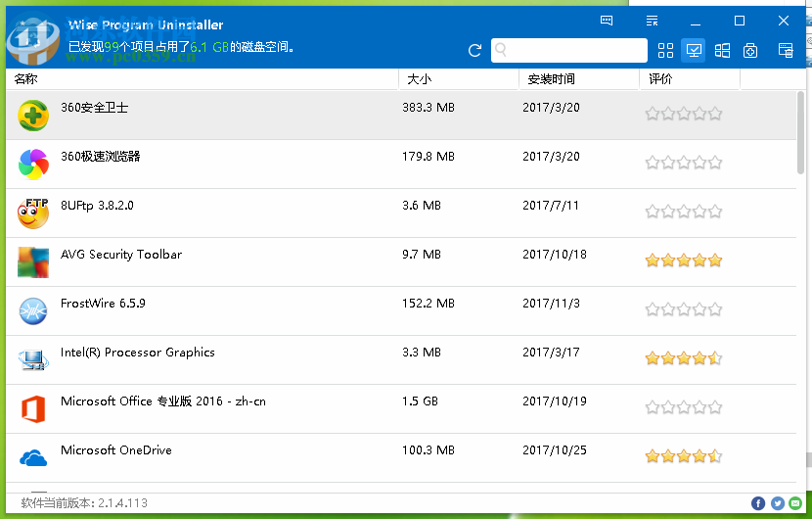Click the 2017/10/19 install date

click(x=555, y=401)
